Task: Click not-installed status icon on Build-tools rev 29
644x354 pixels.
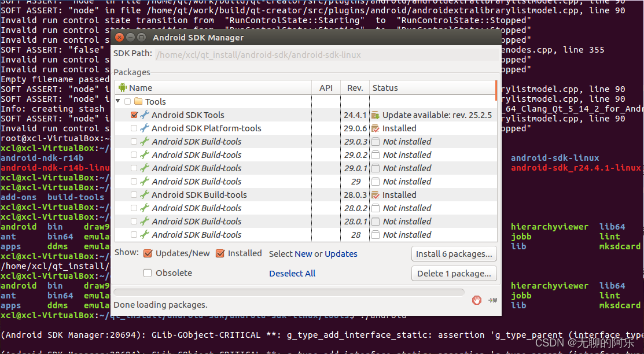Action: coord(376,182)
